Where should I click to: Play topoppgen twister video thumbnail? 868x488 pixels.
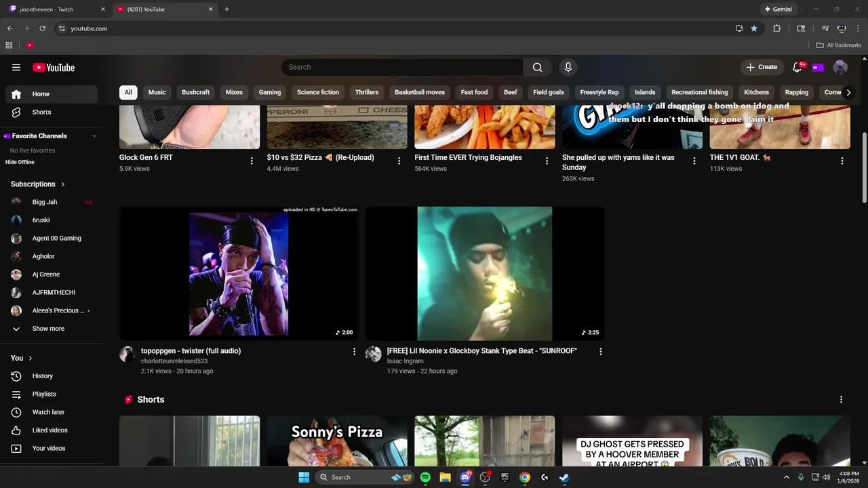coord(239,273)
